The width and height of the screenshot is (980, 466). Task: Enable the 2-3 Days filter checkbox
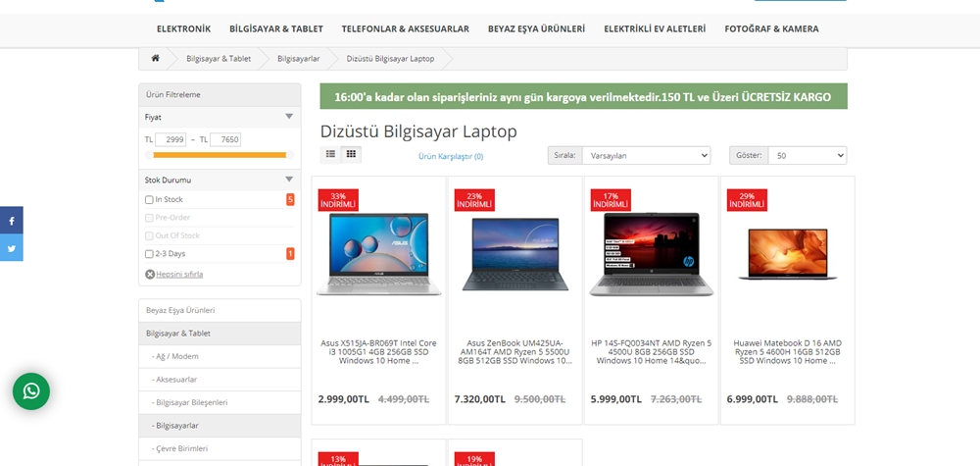(x=149, y=254)
